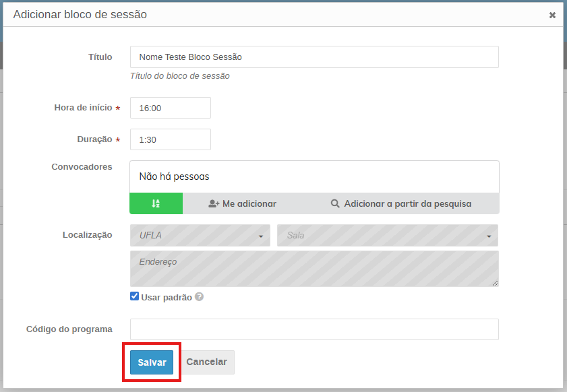
Task: Click the Cancelar button
Action: (x=206, y=362)
